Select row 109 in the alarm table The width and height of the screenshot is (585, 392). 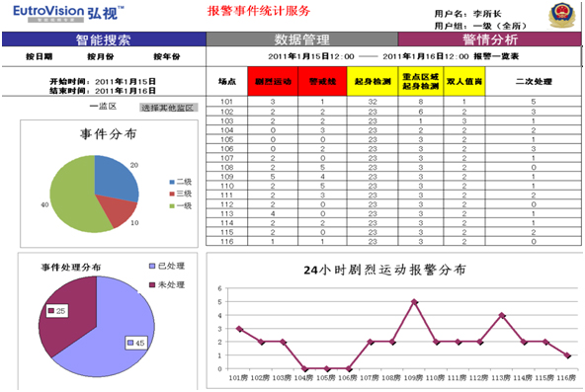[x=394, y=177]
